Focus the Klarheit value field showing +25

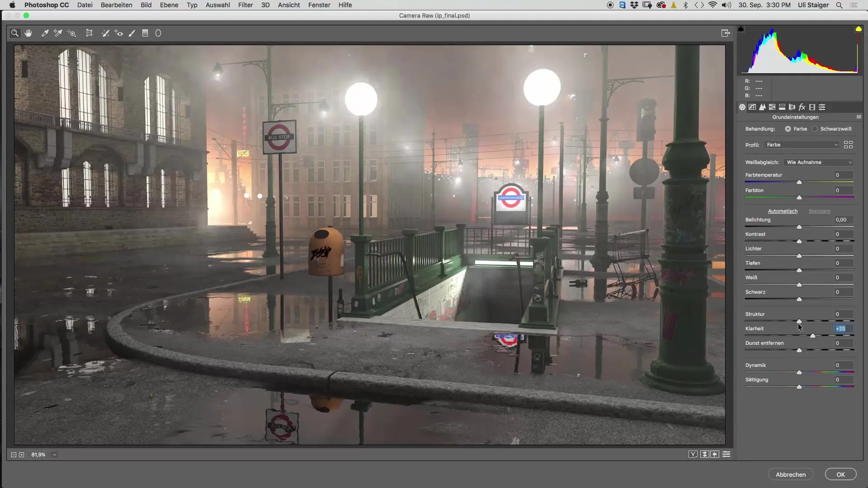(x=844, y=328)
